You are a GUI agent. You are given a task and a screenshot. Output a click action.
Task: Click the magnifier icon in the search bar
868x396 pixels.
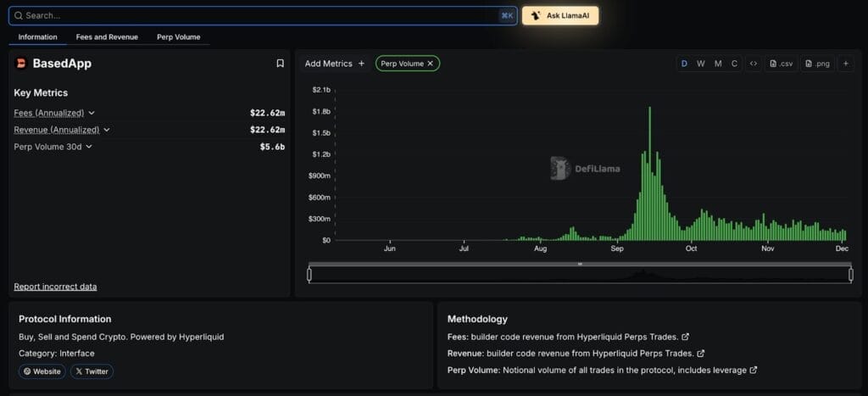click(19, 15)
